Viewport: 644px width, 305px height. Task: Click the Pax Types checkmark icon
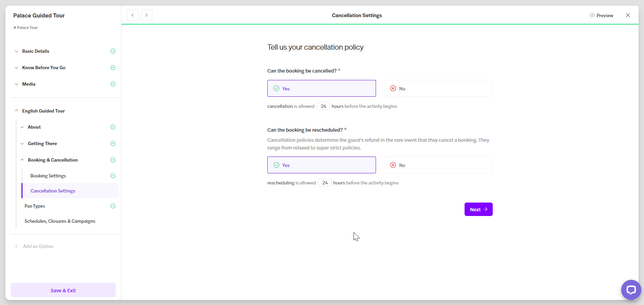[113, 206]
